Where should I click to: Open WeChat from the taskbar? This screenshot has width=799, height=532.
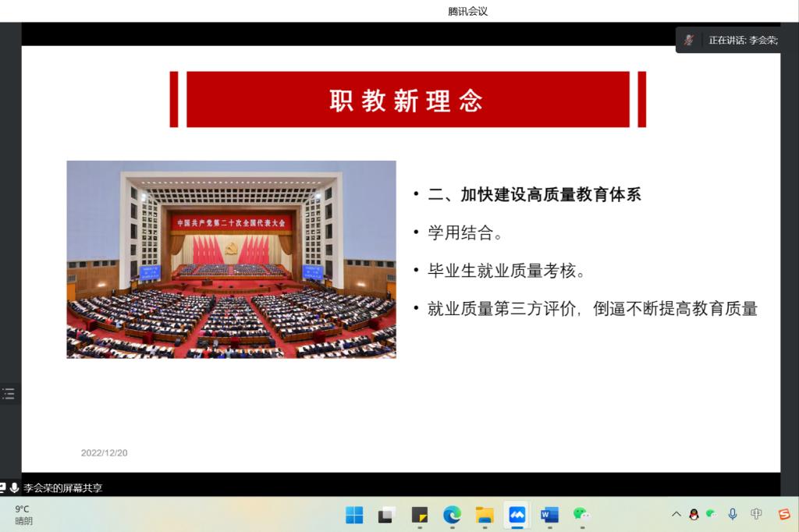click(581, 514)
